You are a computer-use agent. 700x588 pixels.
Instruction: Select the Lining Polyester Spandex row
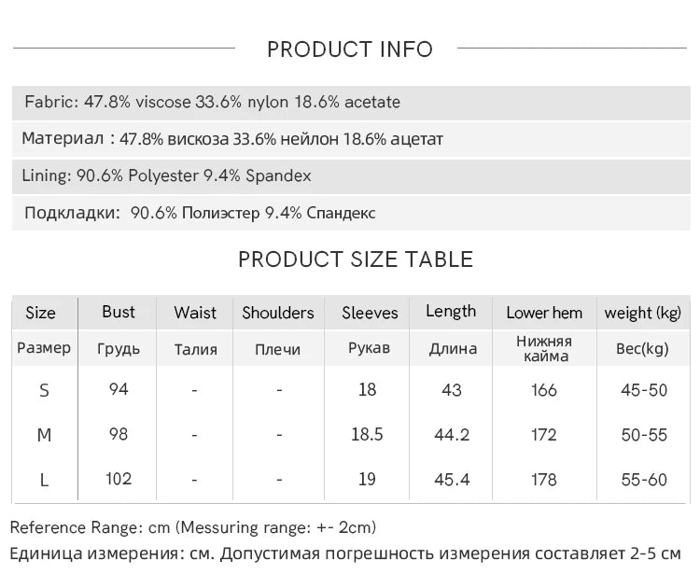pyautogui.click(x=168, y=175)
